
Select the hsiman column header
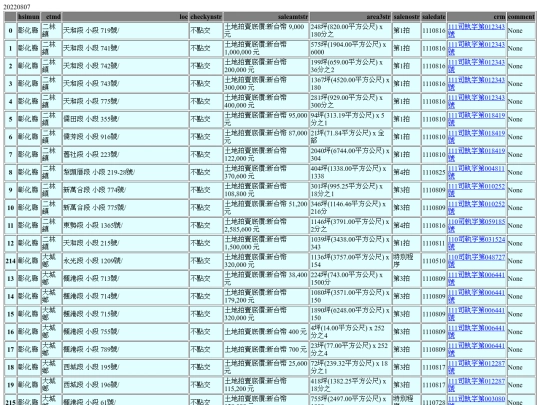(x=29, y=17)
